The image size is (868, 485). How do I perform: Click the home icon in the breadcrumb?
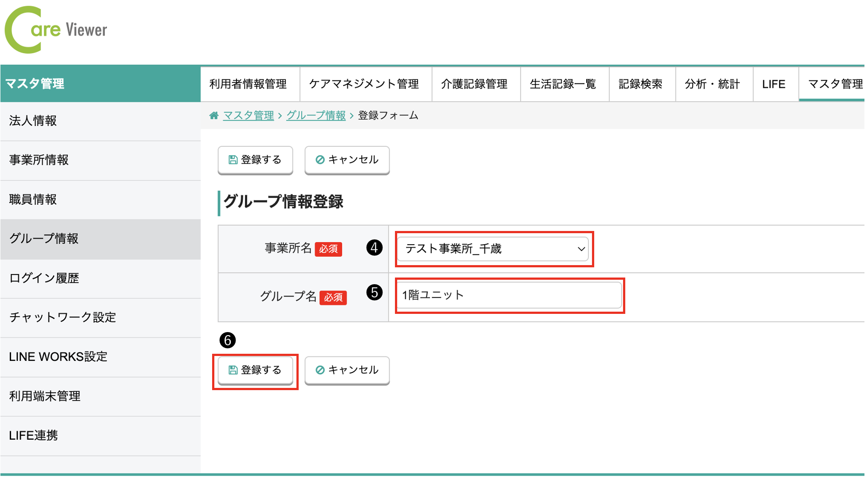tap(214, 115)
